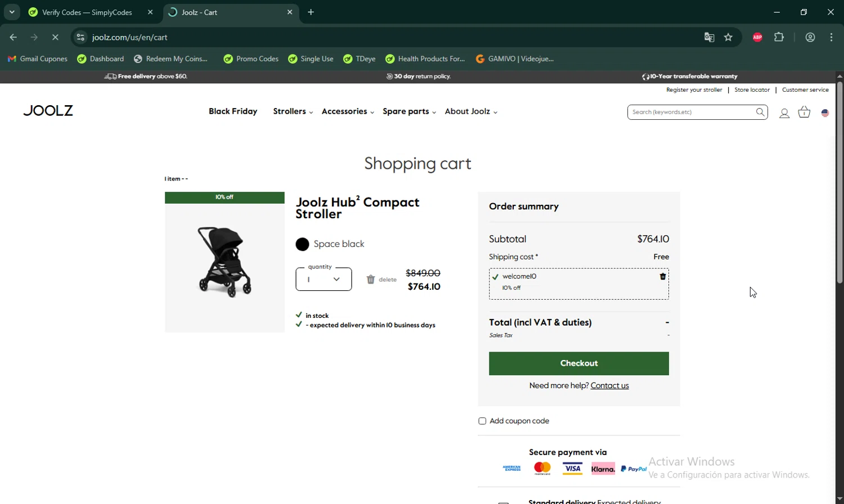Click the PayPal payment logo
Screen dimensions: 844x504
coord(634,469)
